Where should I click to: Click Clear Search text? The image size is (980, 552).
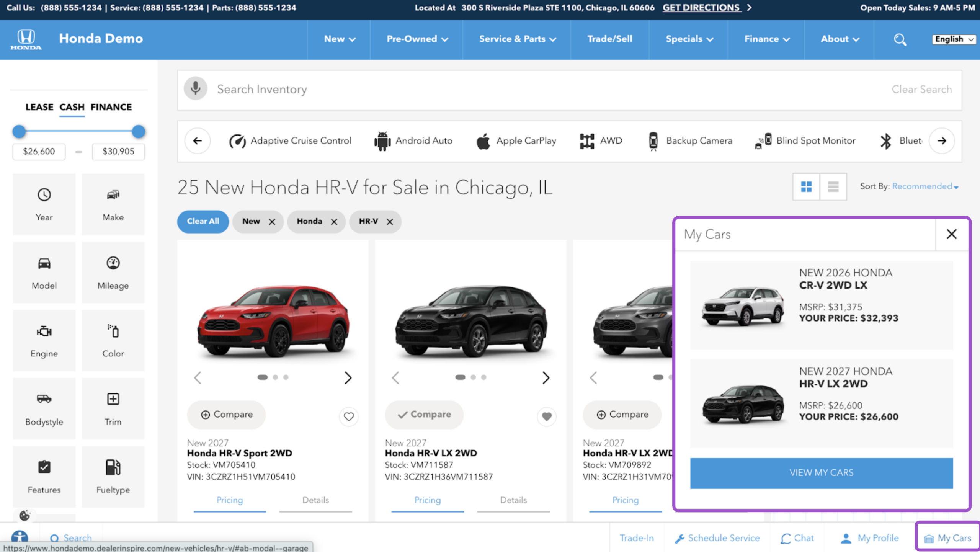[x=922, y=89]
